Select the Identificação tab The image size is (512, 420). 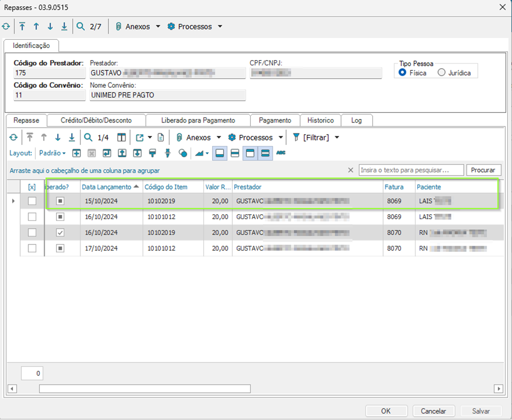[x=31, y=46]
